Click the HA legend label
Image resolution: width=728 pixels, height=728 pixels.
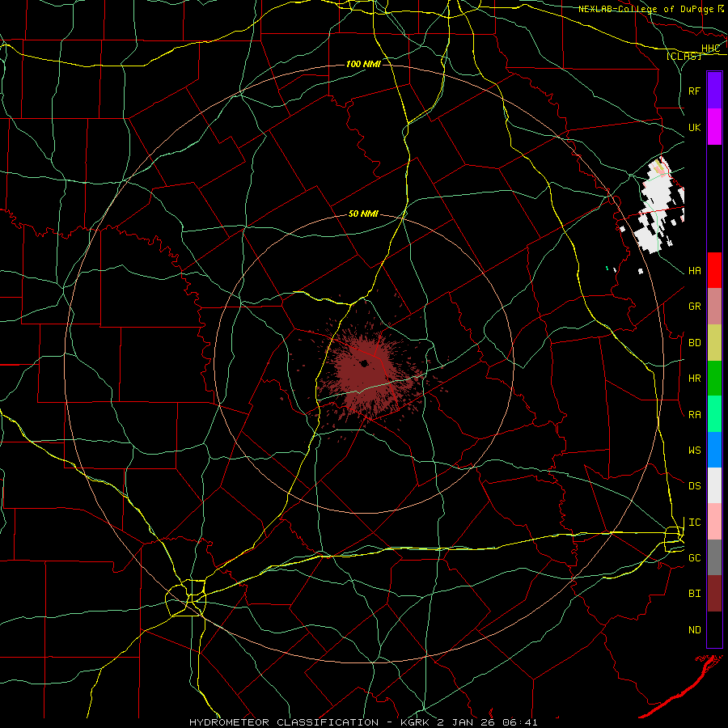pos(694,271)
